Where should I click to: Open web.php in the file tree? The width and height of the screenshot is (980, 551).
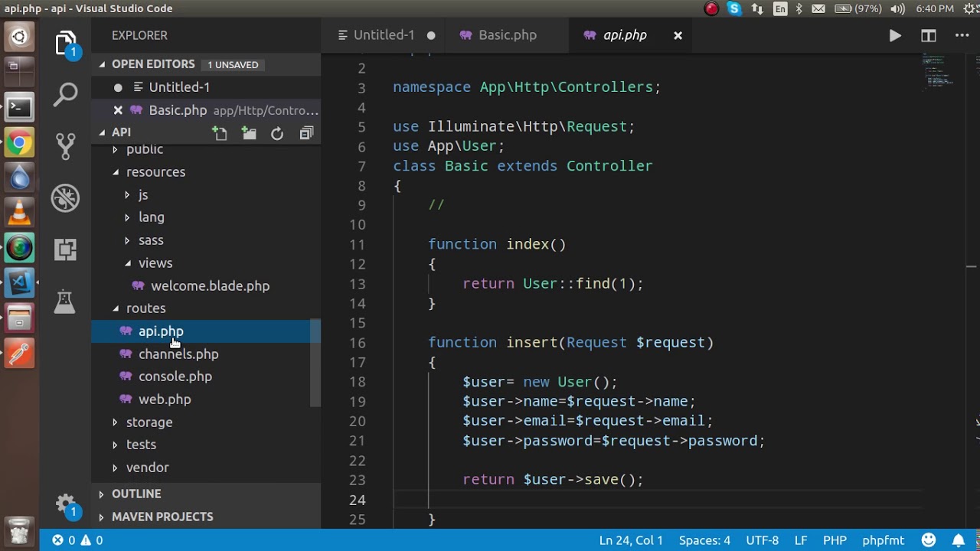(x=165, y=399)
